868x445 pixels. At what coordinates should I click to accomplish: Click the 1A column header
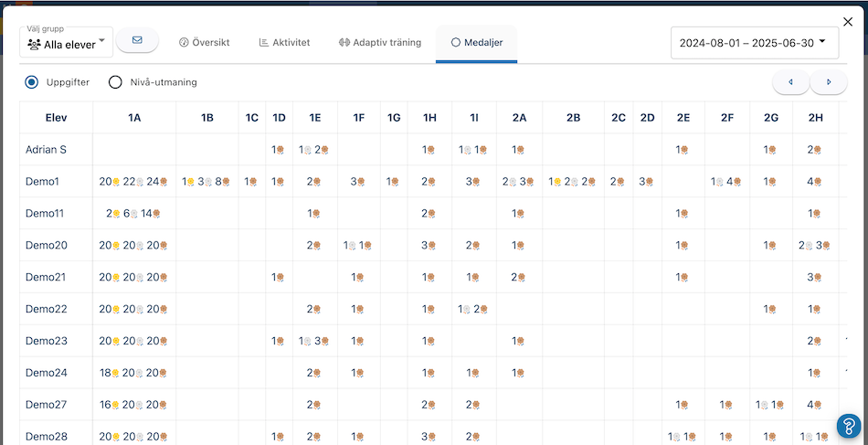pos(134,117)
